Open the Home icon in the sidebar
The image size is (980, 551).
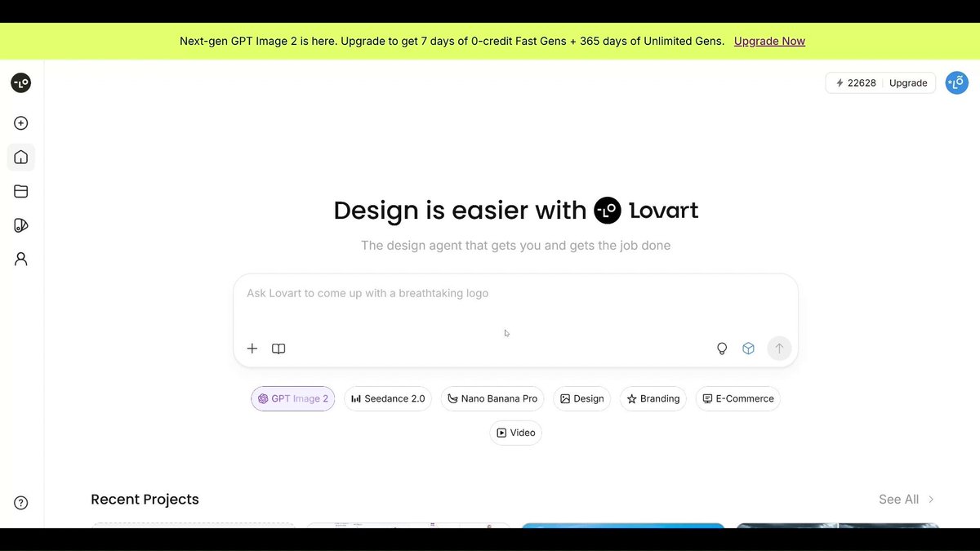(x=21, y=157)
